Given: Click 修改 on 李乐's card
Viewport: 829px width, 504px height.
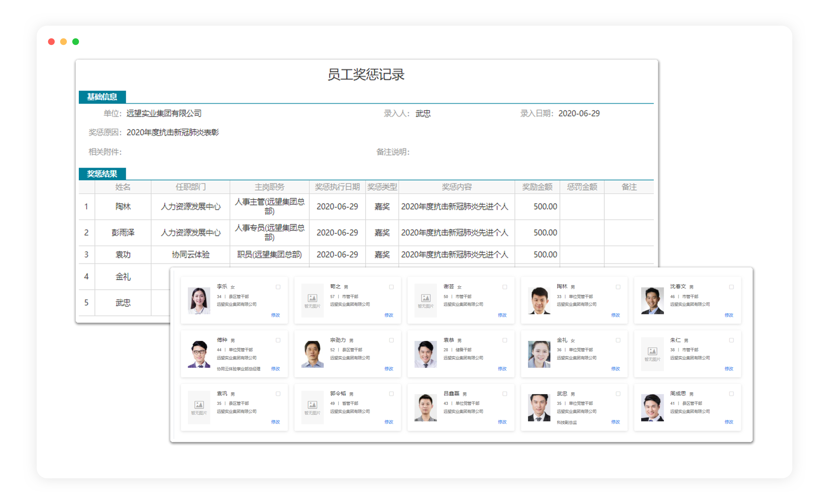Looking at the screenshot, I should (276, 315).
